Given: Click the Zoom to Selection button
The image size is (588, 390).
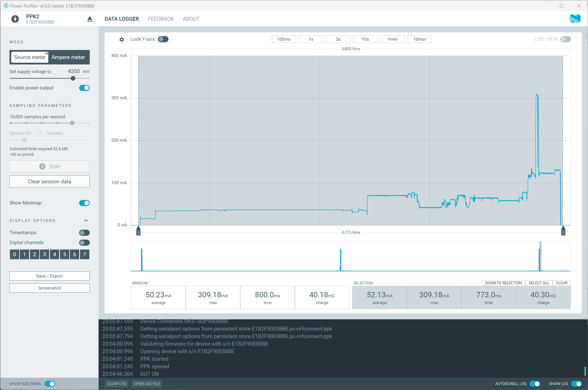Looking at the screenshot, I should 503,283.
